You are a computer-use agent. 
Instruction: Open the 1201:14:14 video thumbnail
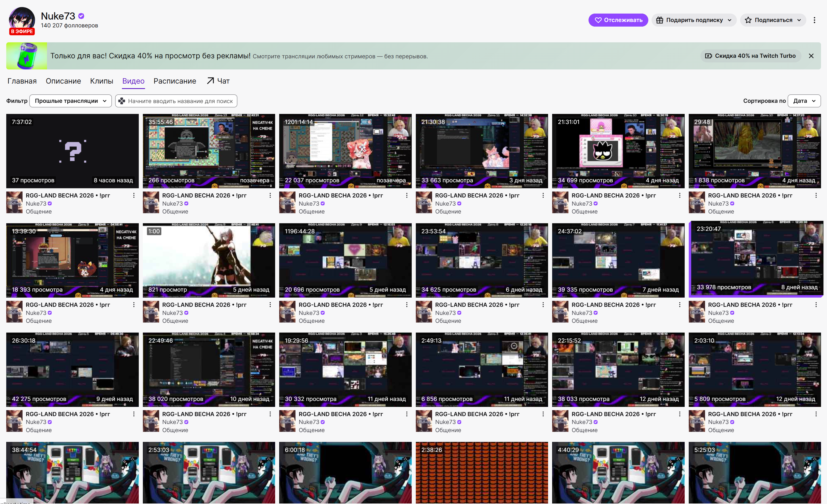[345, 151]
